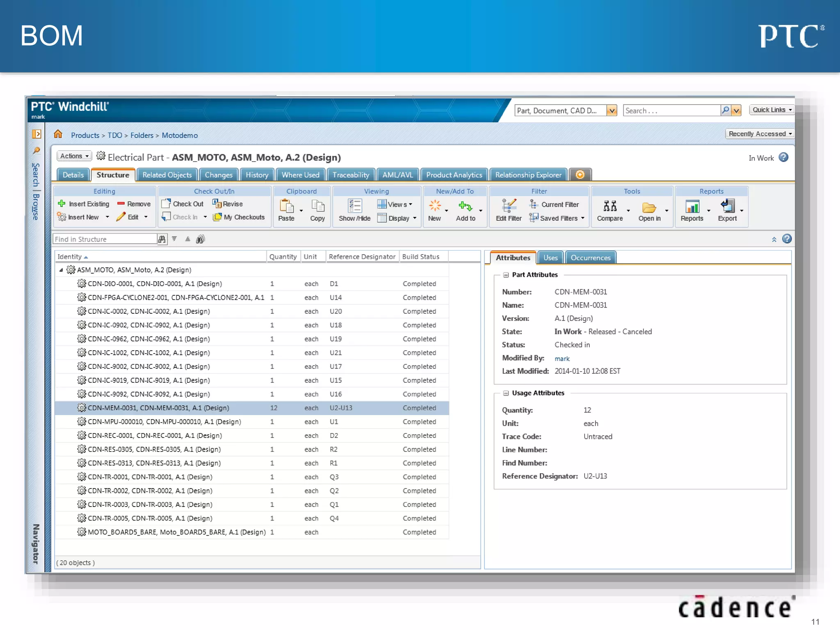Click the Paste clipboard icon
Image resolution: width=840 pixels, height=630 pixels.
(286, 206)
